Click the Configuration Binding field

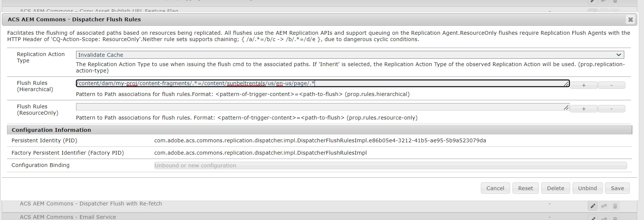point(391,165)
